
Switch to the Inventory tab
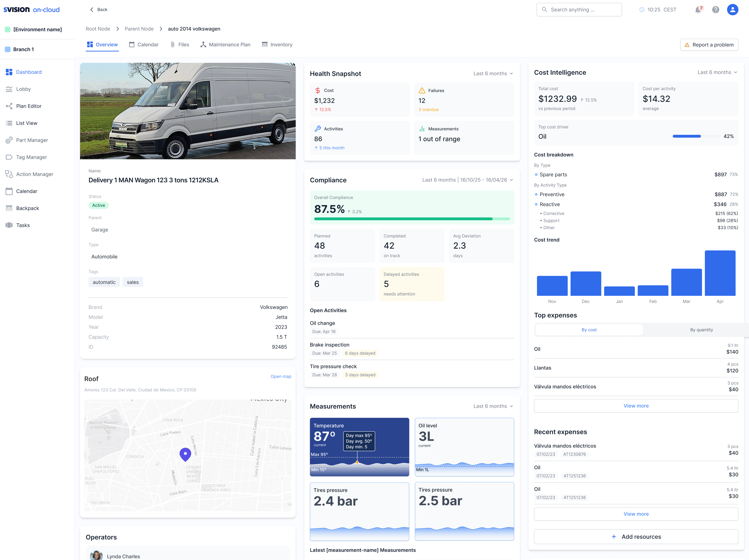277,45
